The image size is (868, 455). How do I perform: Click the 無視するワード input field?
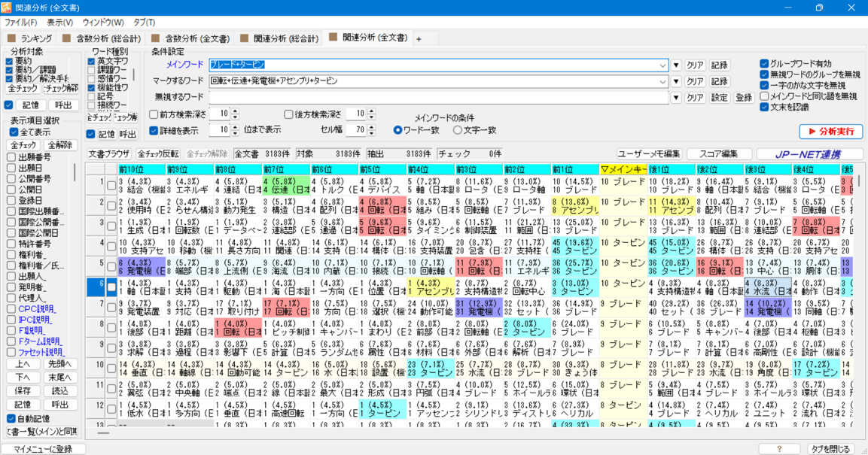pos(439,98)
